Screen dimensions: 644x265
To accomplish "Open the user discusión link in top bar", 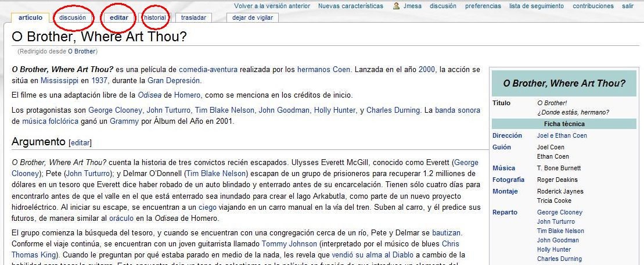I will (442, 6).
